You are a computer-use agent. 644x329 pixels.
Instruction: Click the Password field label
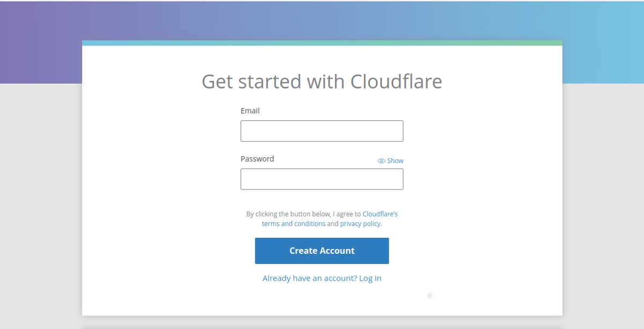257,159
